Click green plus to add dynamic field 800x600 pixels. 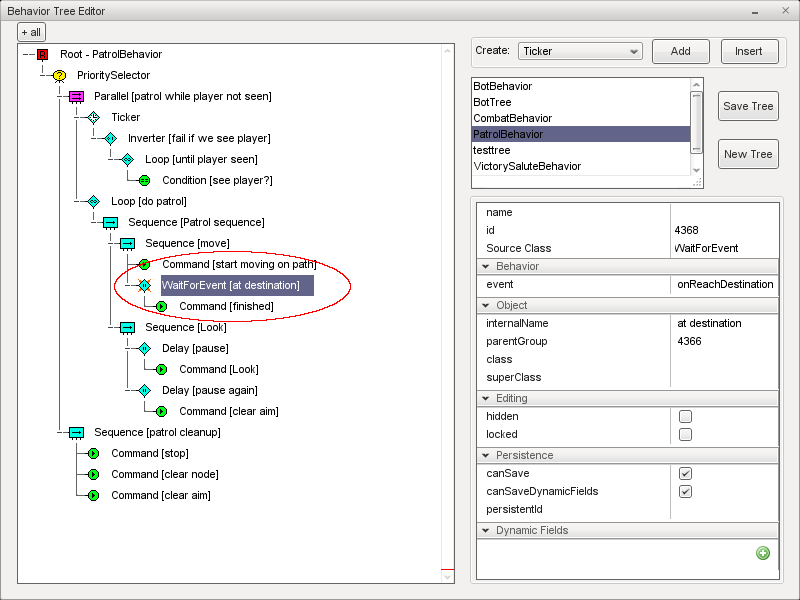(763, 553)
